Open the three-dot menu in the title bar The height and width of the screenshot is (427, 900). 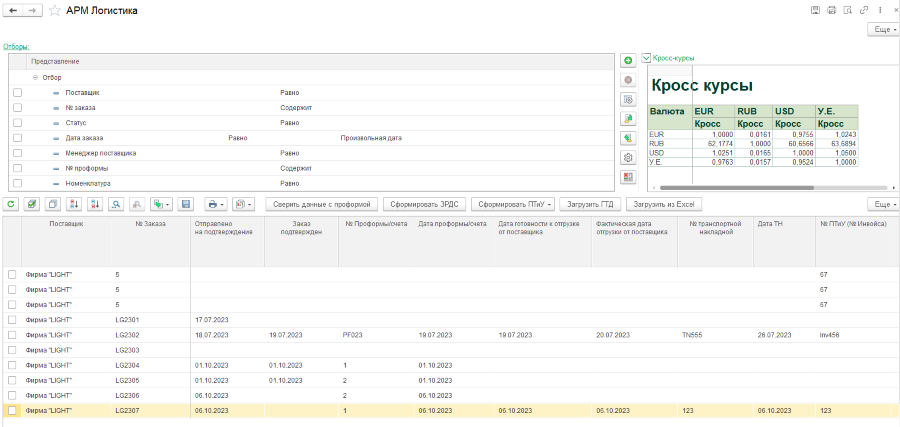click(879, 10)
